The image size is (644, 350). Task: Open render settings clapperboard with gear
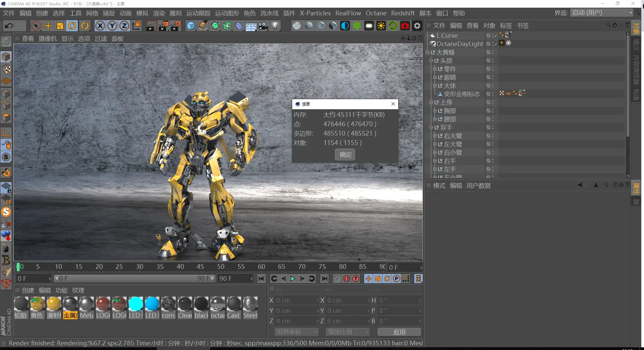(176, 26)
